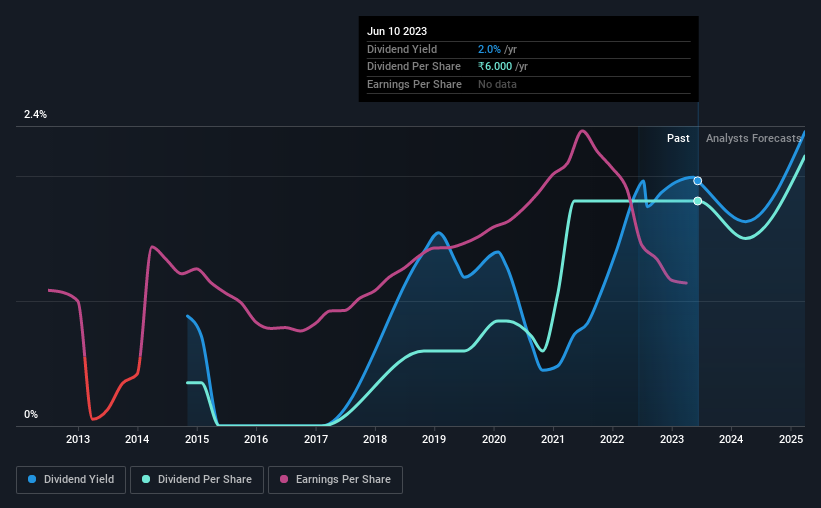Viewport: 821px width, 508px height.
Task: Click the No data tooltip value
Action: tap(497, 84)
